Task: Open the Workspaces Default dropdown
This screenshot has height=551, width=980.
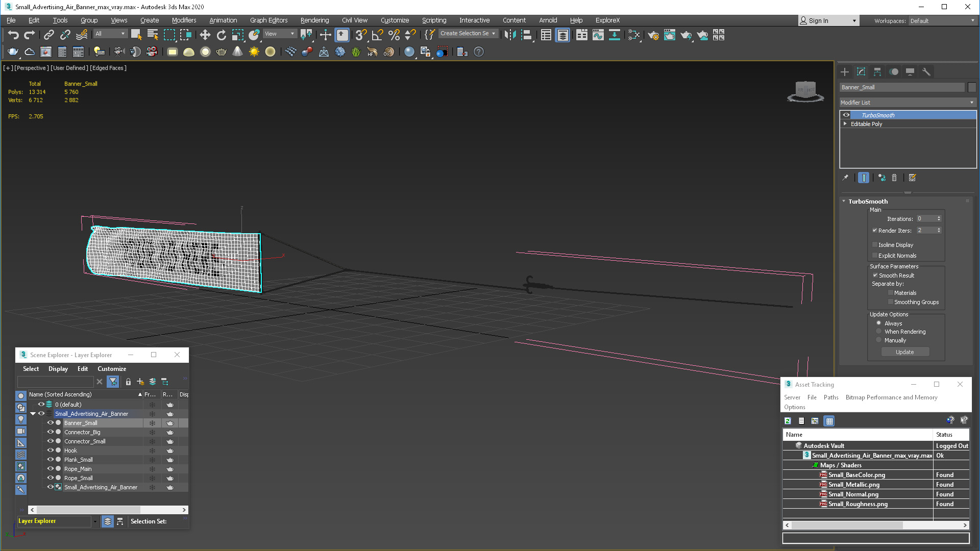Action: (942, 21)
